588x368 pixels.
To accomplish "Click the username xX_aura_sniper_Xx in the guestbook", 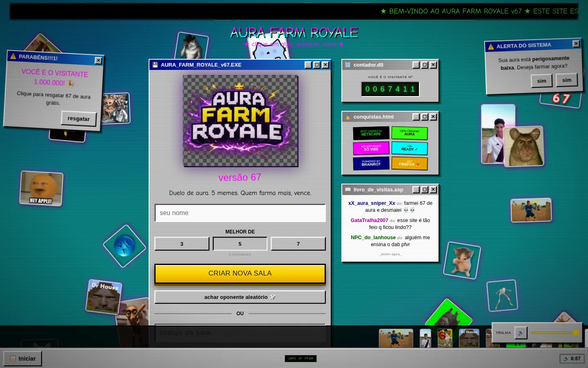I will [x=372, y=203].
